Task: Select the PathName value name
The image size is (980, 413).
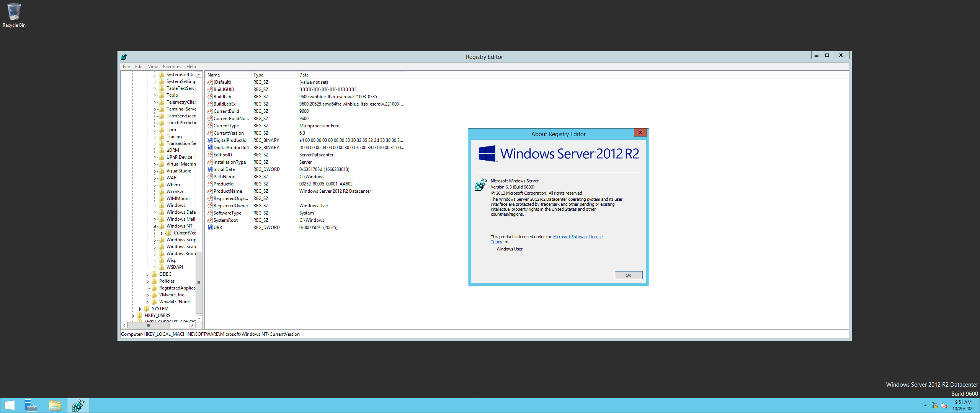Action: click(x=224, y=177)
